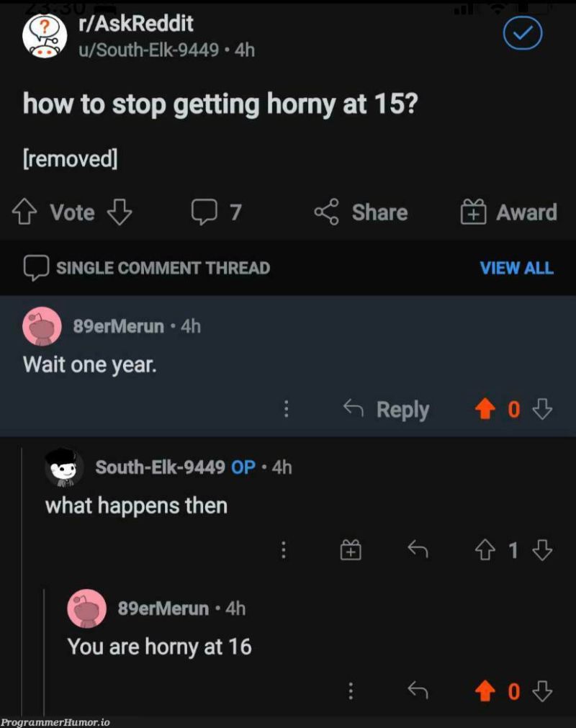Viewport: 576px width, 728px height.
Task: Upvote the 'what happens then' comment
Action: [x=485, y=550]
